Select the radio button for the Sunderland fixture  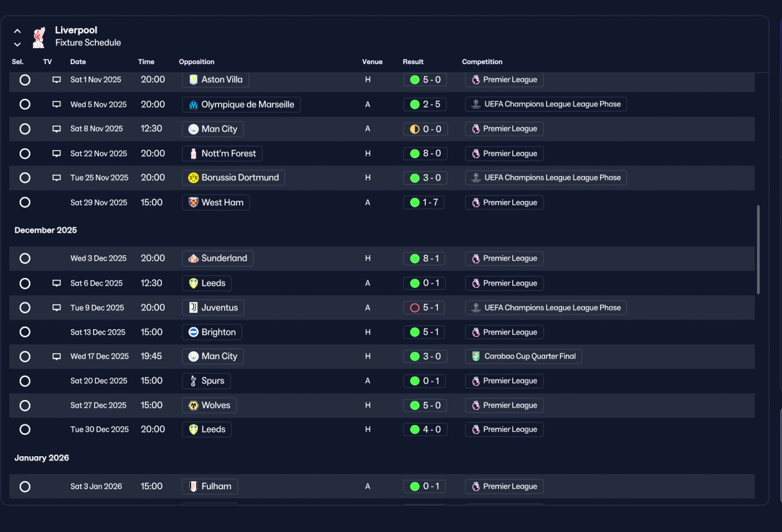(25, 258)
